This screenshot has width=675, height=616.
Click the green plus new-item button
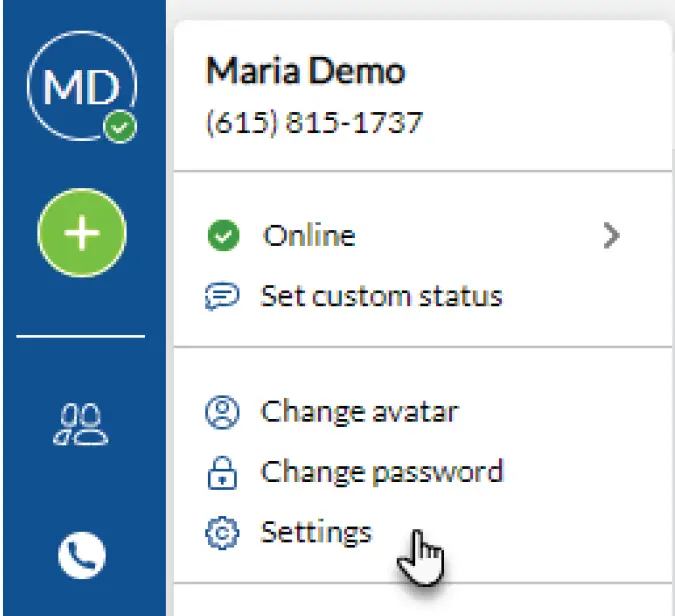82,233
